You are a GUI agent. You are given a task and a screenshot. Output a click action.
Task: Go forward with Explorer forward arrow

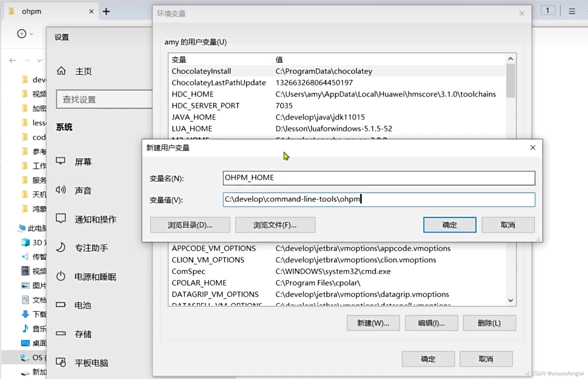pos(27,60)
